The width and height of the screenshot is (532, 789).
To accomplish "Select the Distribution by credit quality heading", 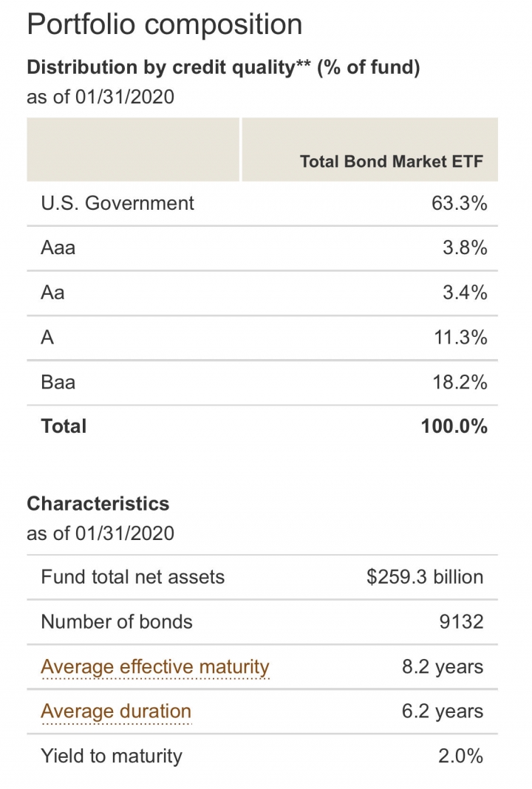I will coord(223,67).
